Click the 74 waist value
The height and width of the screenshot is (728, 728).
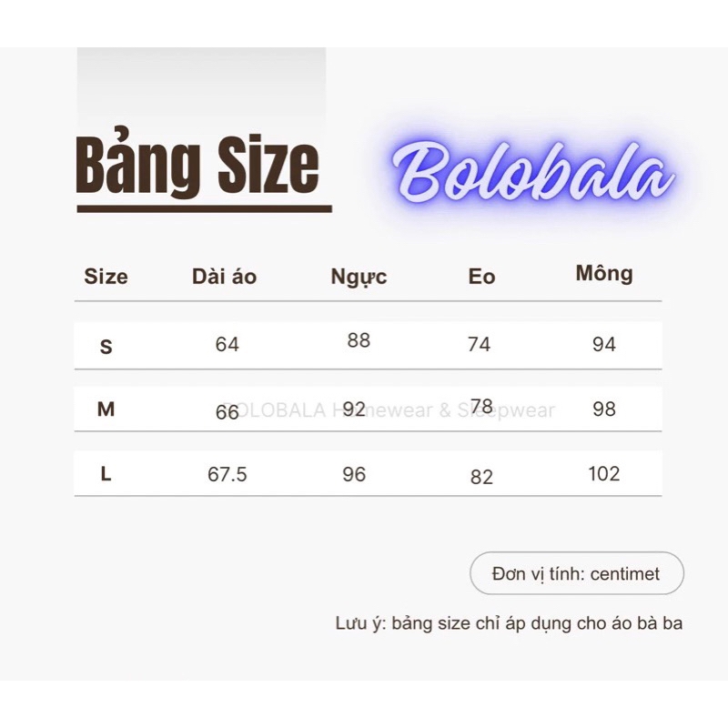pyautogui.click(x=480, y=344)
